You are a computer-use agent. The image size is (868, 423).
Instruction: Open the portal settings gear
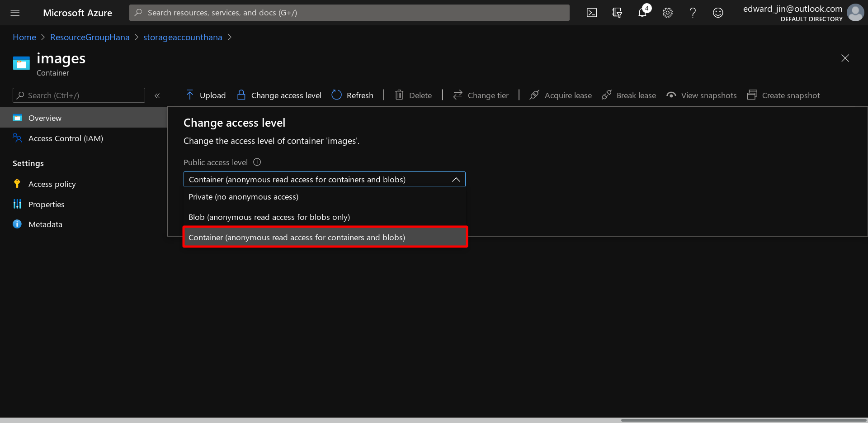667,13
